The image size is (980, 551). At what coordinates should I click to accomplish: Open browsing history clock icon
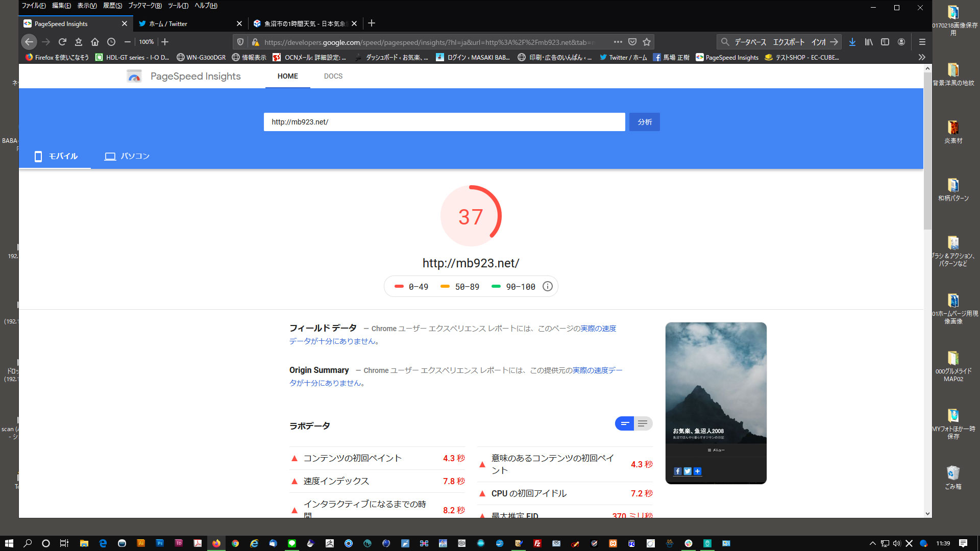pyautogui.click(x=111, y=42)
